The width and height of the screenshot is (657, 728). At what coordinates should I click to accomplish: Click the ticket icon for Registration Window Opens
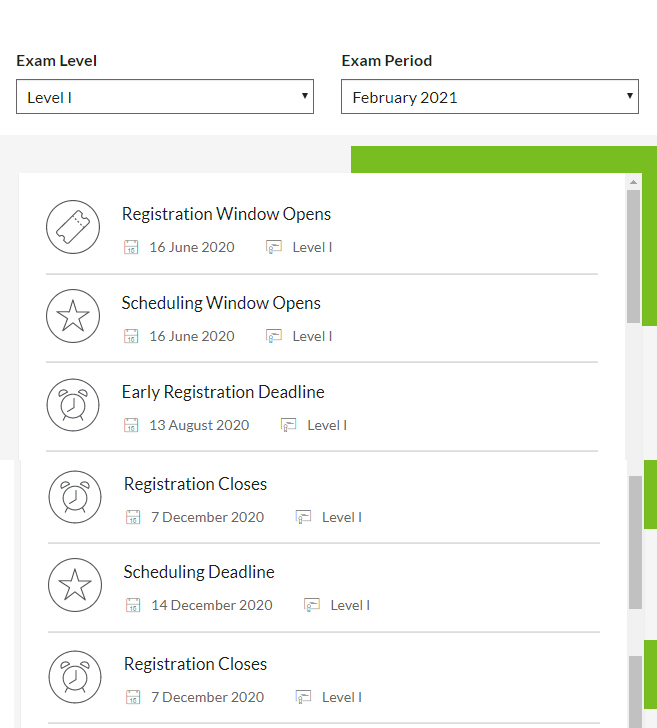coord(73,227)
